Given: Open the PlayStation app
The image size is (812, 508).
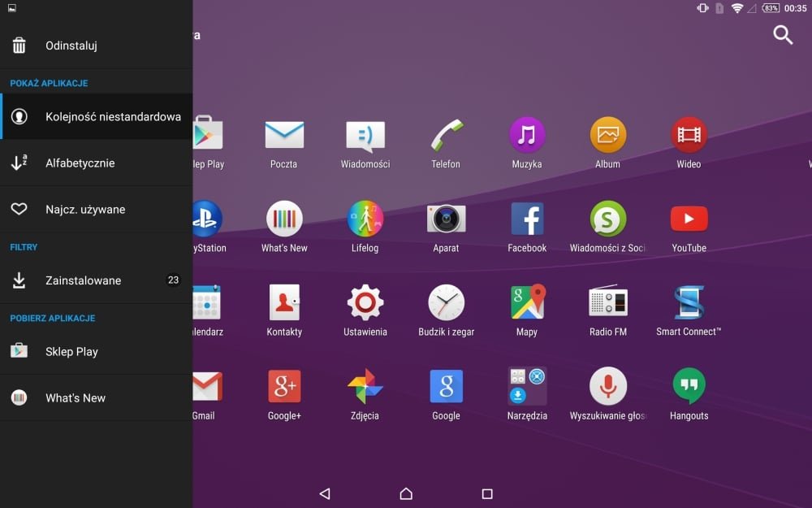Looking at the screenshot, I should pos(207,219).
